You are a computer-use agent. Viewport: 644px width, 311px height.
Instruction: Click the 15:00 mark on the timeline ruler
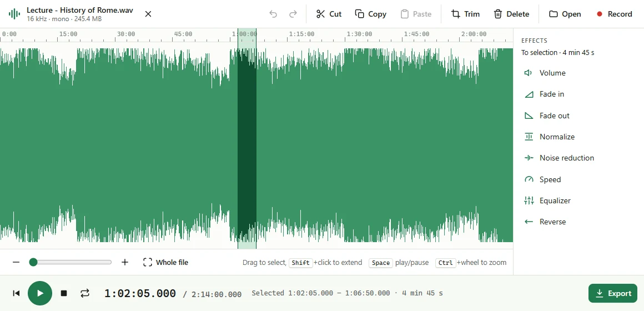(x=68, y=34)
